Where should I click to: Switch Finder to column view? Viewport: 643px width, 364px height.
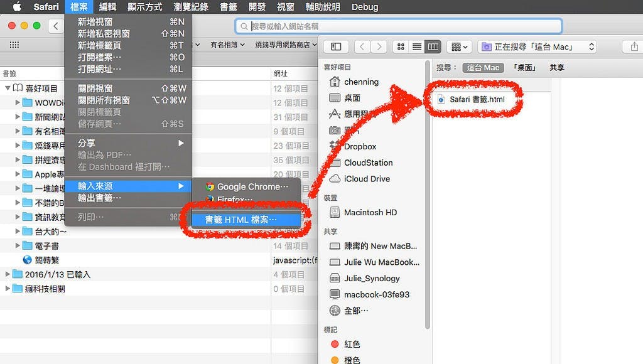(433, 46)
